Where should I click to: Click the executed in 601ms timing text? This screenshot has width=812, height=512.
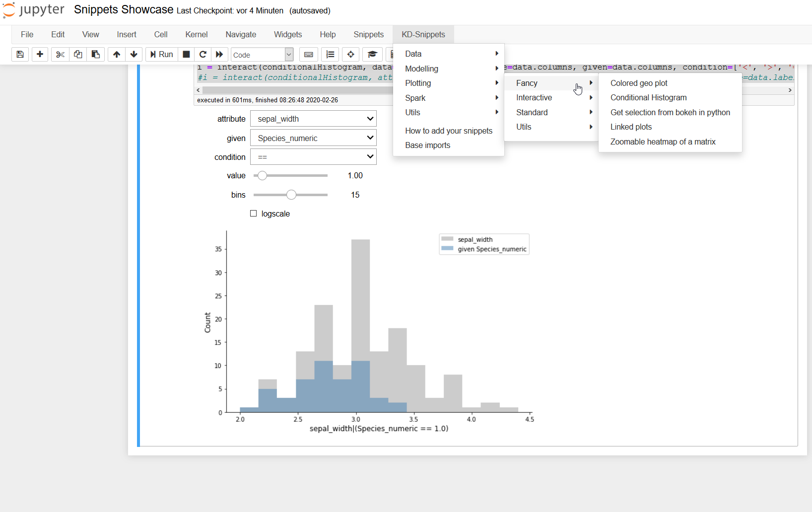coord(268,100)
